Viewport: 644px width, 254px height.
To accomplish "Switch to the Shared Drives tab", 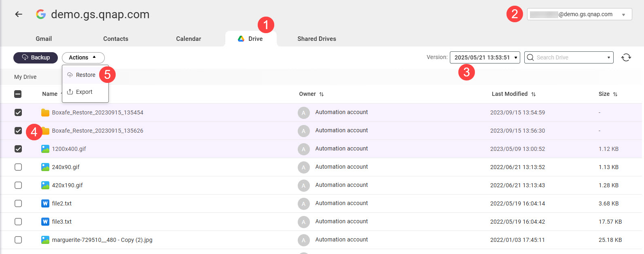I will (x=316, y=39).
